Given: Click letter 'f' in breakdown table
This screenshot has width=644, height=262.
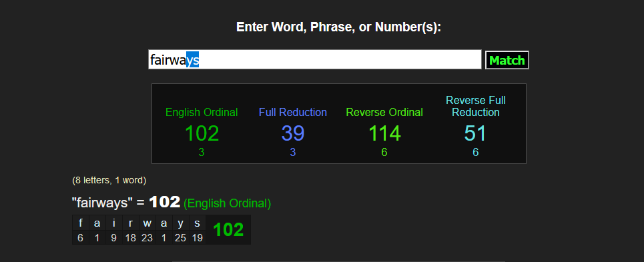Looking at the screenshot, I should (81, 223).
